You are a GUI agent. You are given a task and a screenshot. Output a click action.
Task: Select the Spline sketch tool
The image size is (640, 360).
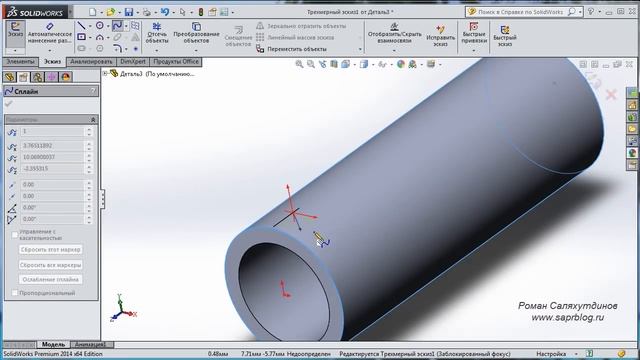[x=117, y=26]
